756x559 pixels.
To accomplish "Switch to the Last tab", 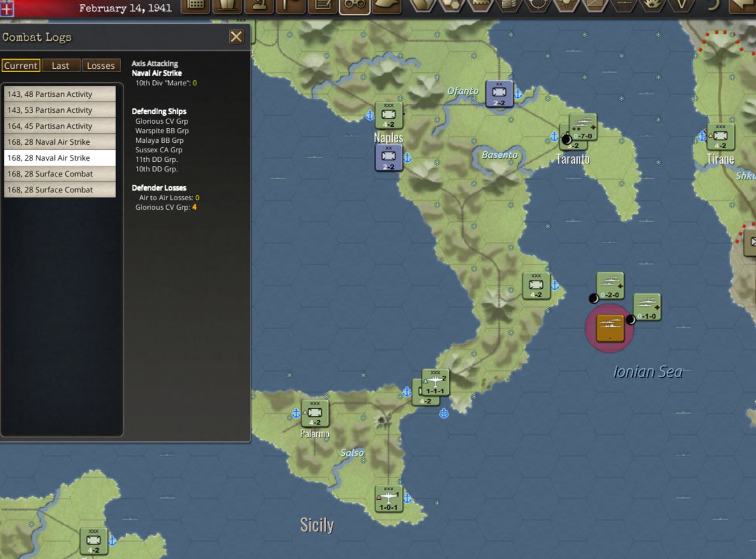I will pyautogui.click(x=61, y=66).
